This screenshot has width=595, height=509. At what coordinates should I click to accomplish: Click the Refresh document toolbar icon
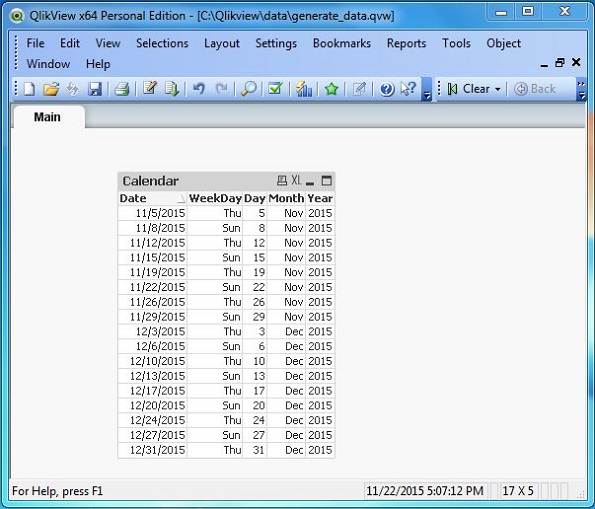72,89
